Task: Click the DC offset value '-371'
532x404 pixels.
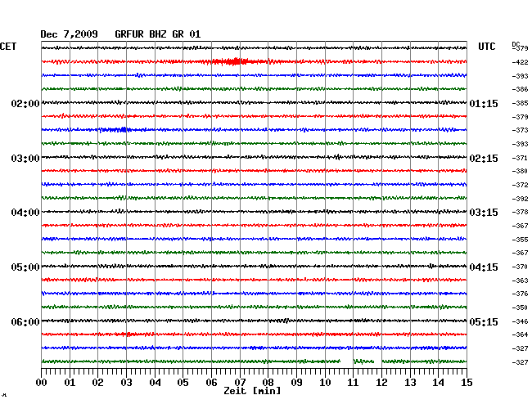Action: point(520,158)
